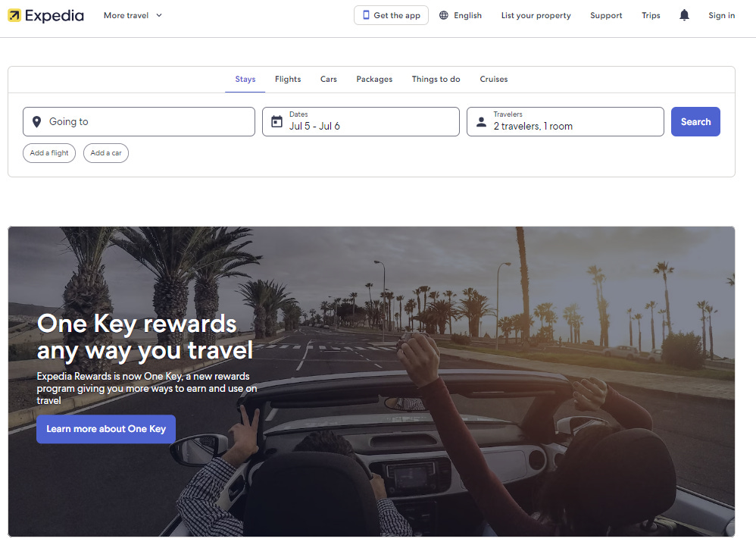
Task: Switch to the Flights tab
Action: [x=288, y=79]
